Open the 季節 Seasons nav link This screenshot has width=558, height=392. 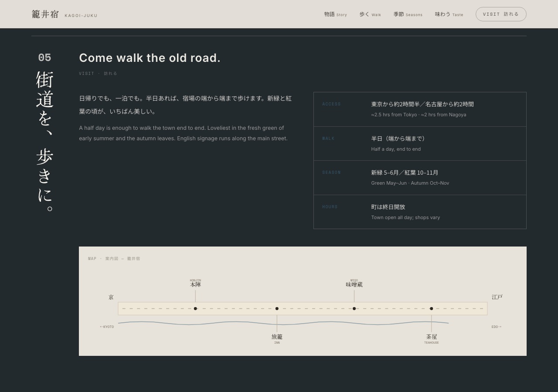click(408, 14)
